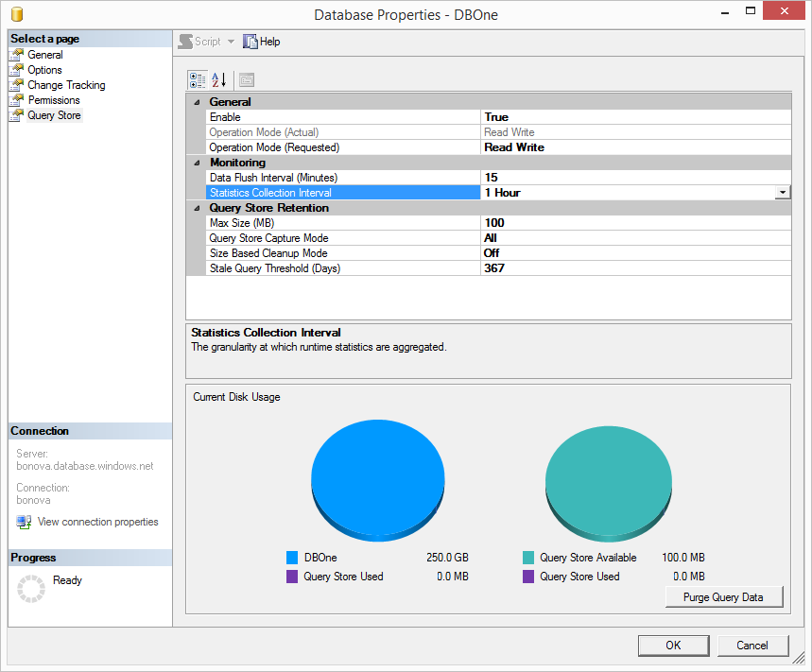Click the Query Store Available legend swatch
The width and height of the screenshot is (812, 672).
(x=528, y=558)
